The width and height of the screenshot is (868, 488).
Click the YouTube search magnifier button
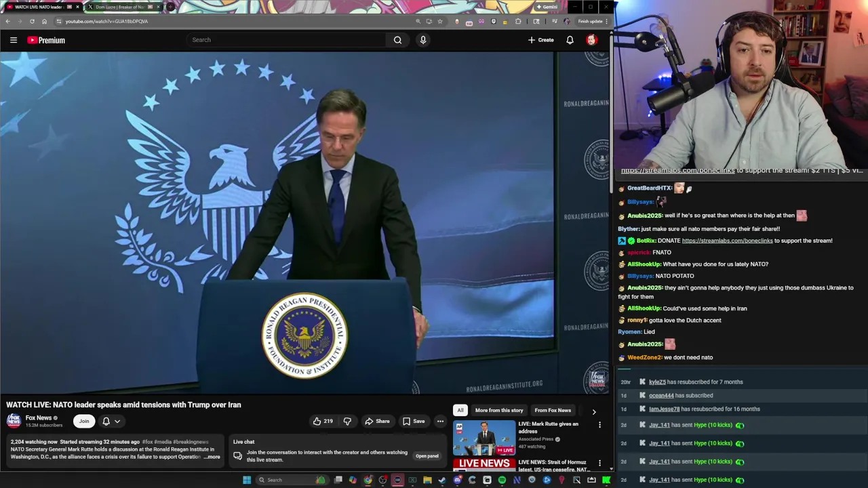[397, 40]
